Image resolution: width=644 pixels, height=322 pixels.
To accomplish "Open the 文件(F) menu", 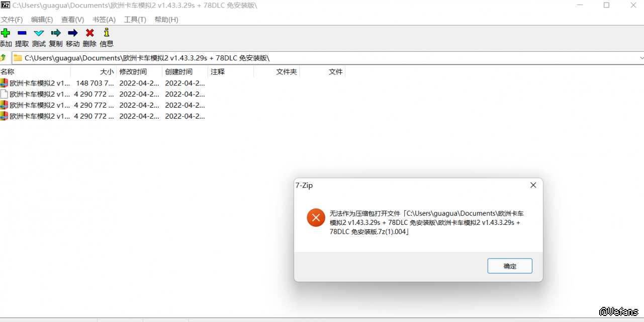I will pyautogui.click(x=12, y=20).
